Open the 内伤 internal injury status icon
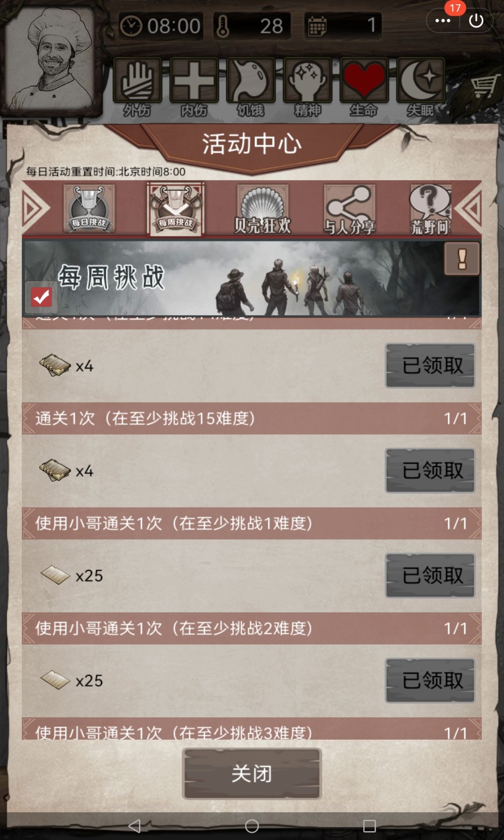The width and height of the screenshot is (504, 840). pos(194,80)
